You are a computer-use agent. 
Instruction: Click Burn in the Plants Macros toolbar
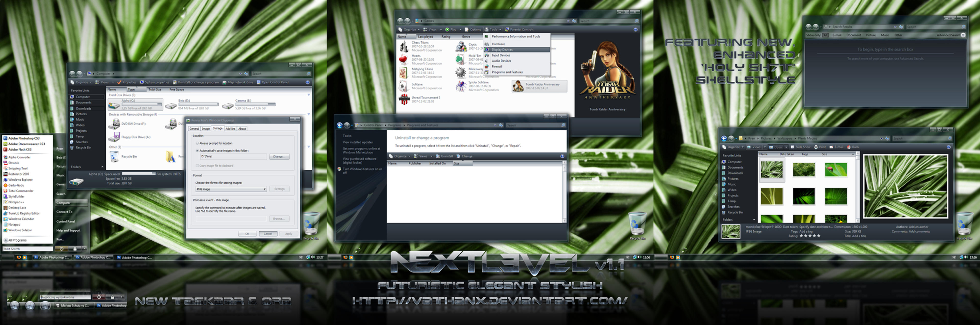[x=853, y=147]
